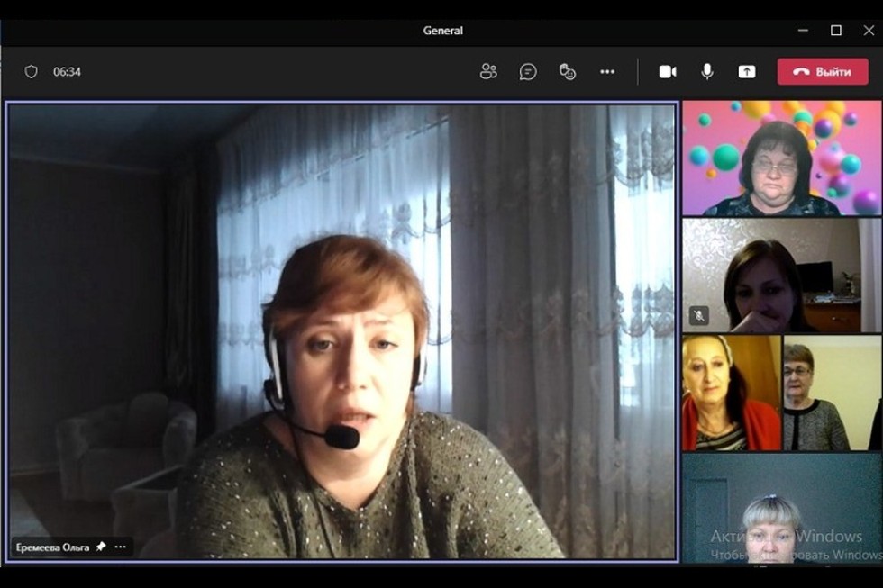Click the Еремеева Ольга name label
The width and height of the screenshot is (883, 588).
(x=52, y=547)
